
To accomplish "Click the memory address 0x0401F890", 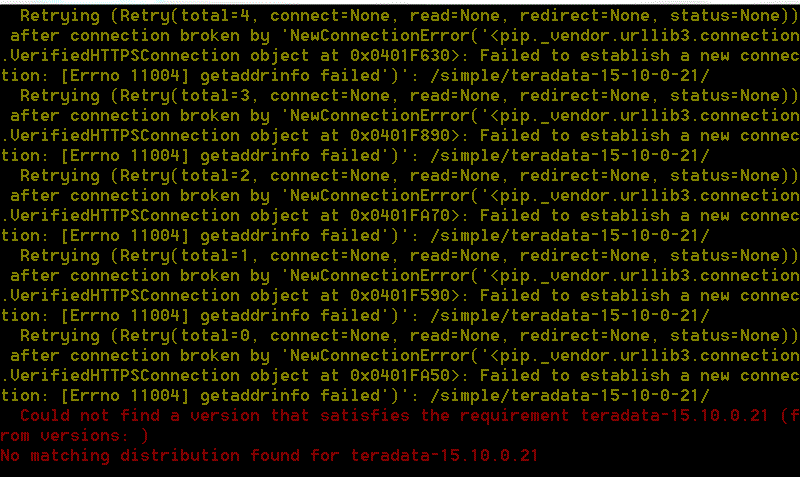I will coord(400,136).
